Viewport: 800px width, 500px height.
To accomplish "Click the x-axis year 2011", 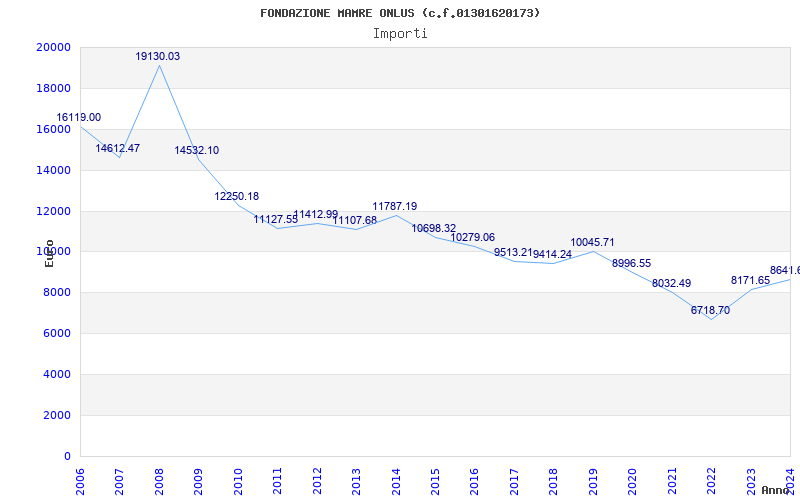I will coord(278,481).
